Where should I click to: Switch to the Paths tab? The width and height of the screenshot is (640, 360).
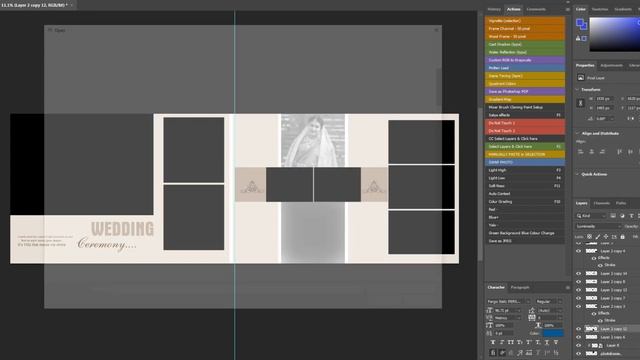621,203
